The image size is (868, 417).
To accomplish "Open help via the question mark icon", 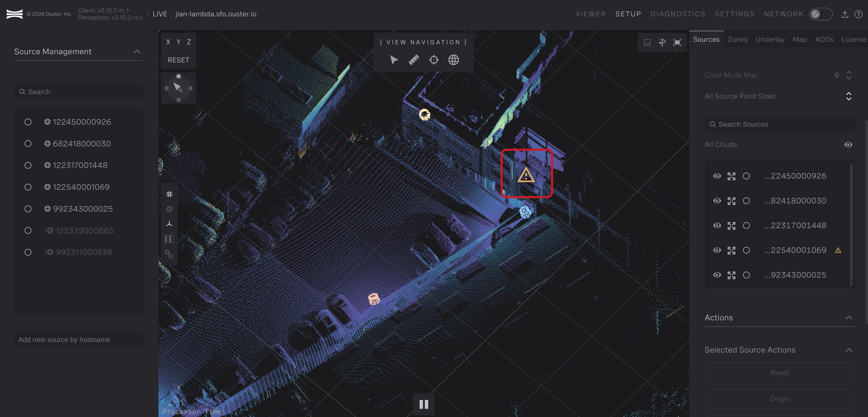I will 858,14.
